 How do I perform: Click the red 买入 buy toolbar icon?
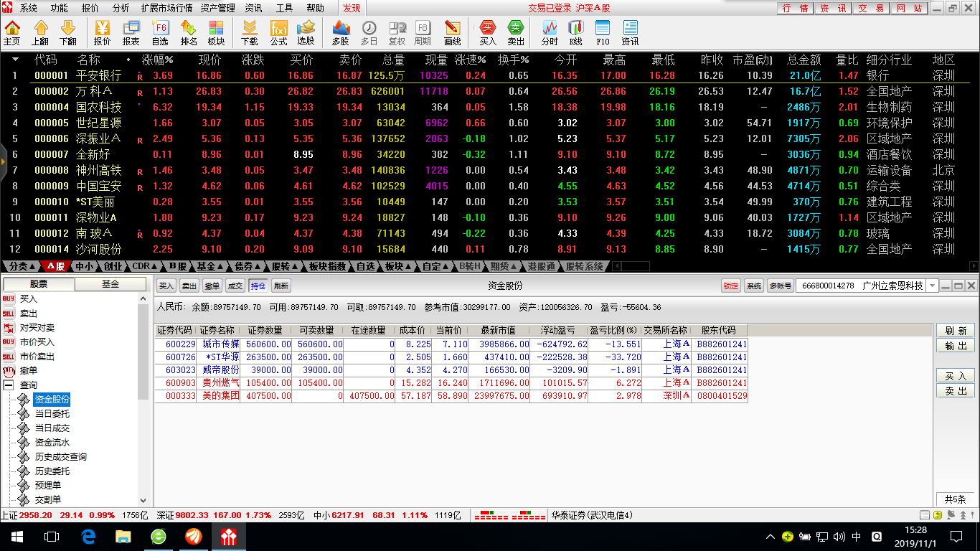[488, 32]
